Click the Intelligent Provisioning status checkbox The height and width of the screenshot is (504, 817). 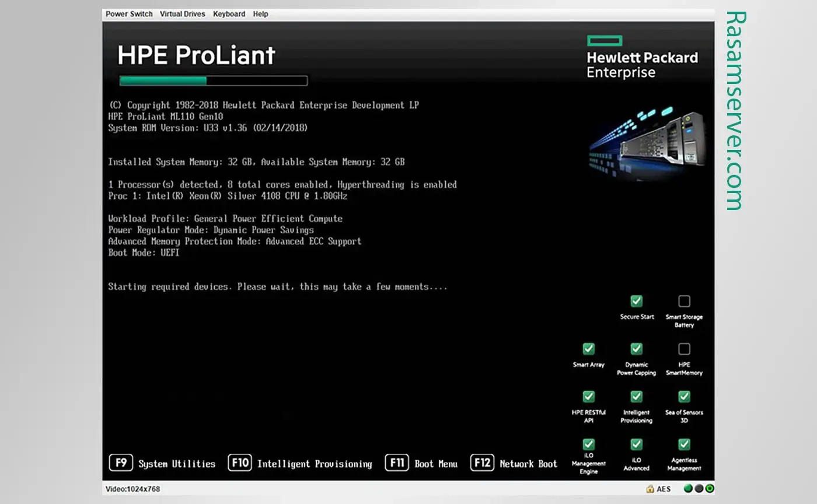pyautogui.click(x=636, y=397)
